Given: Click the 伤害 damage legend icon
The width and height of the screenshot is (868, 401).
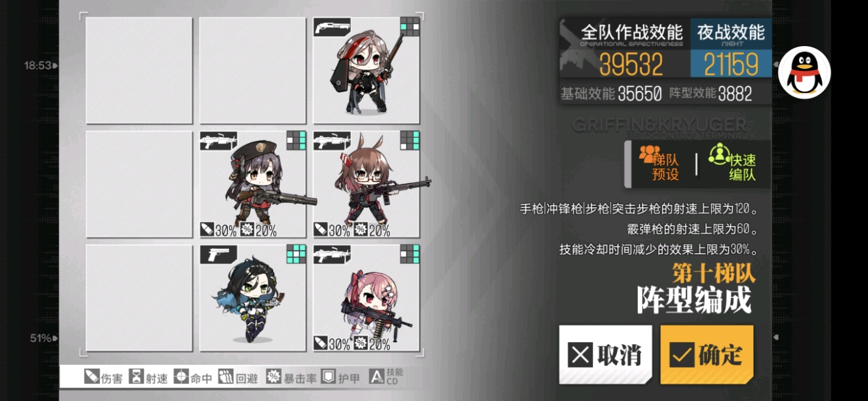Looking at the screenshot, I should point(91,377).
